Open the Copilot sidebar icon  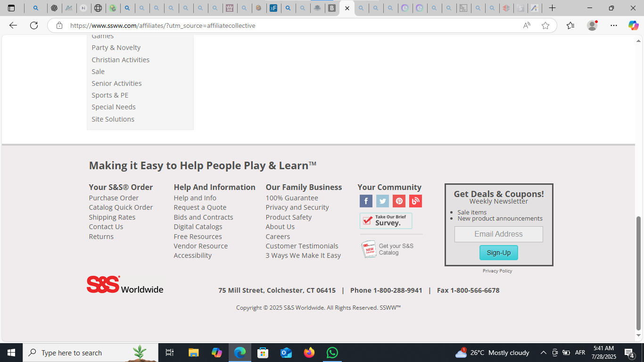point(633,25)
